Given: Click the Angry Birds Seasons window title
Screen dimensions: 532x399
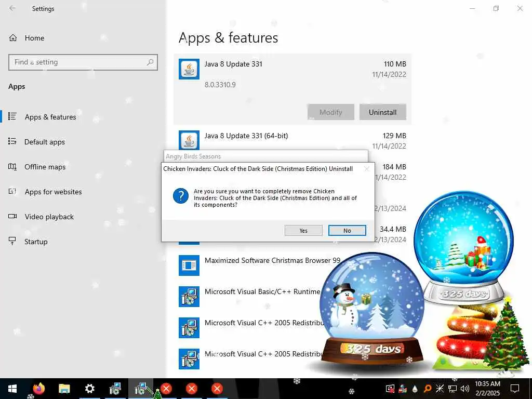Looking at the screenshot, I should click(x=193, y=156).
